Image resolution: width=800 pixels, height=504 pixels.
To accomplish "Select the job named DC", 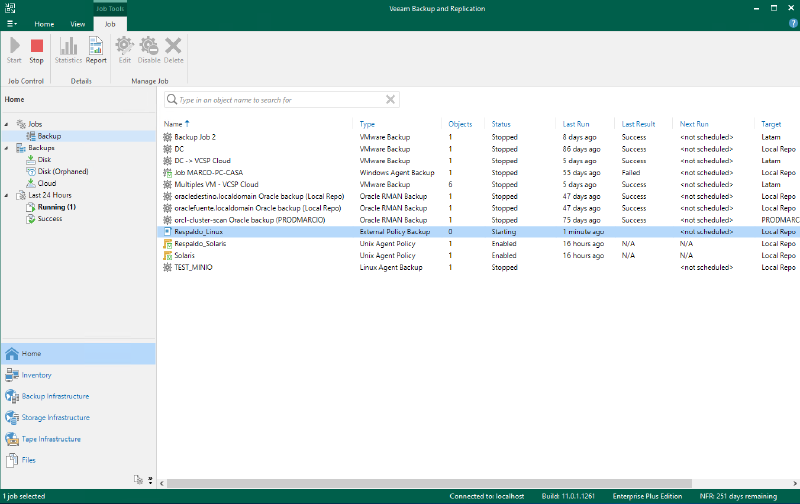I will [x=479, y=149].
